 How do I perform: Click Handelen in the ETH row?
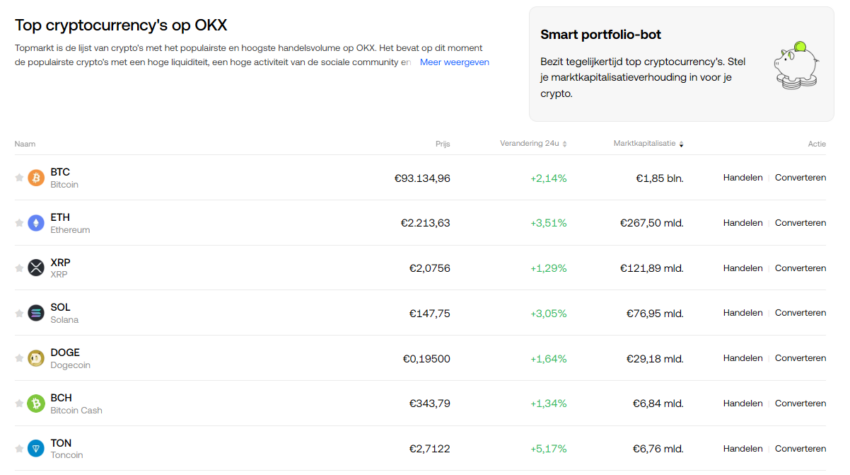coord(743,223)
